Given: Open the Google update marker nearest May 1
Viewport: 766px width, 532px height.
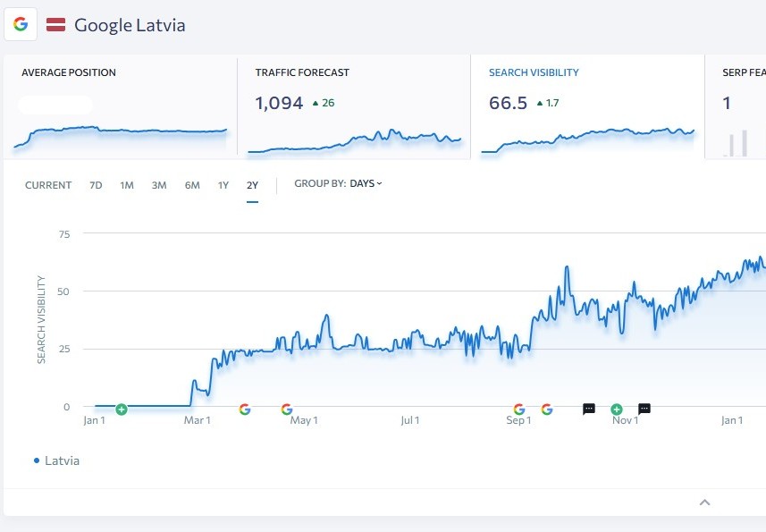Looking at the screenshot, I should tap(286, 410).
